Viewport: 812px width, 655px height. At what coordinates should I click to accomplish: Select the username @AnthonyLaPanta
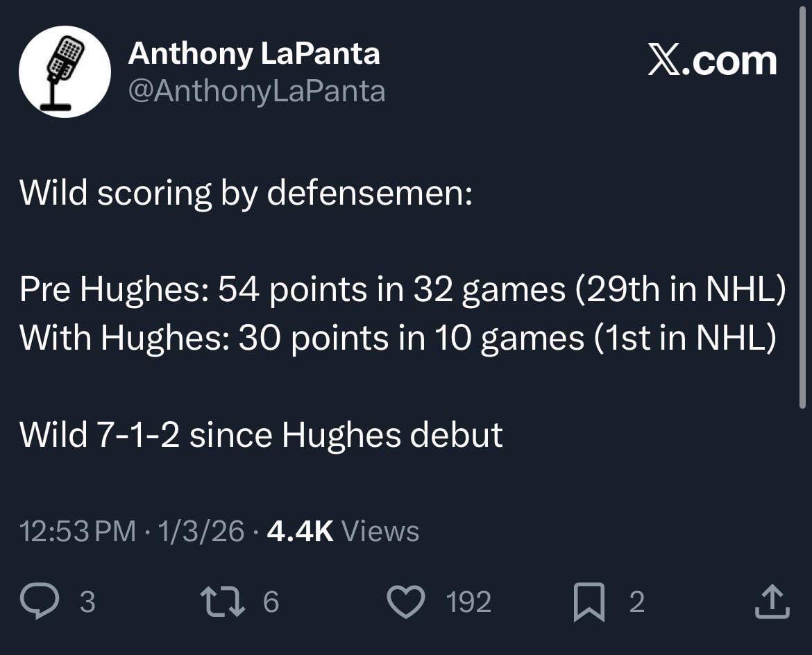click(x=257, y=90)
